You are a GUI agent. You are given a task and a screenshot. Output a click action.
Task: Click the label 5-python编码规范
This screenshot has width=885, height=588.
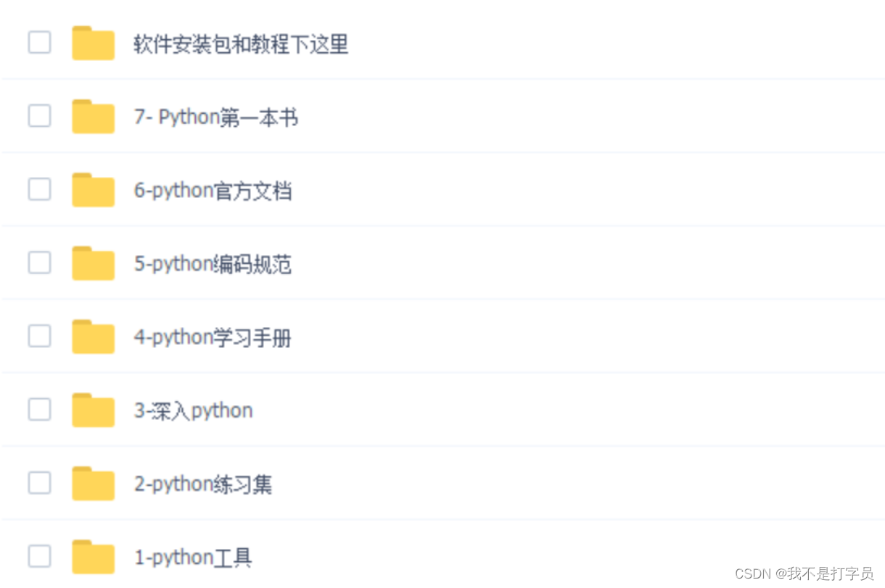[x=213, y=265]
